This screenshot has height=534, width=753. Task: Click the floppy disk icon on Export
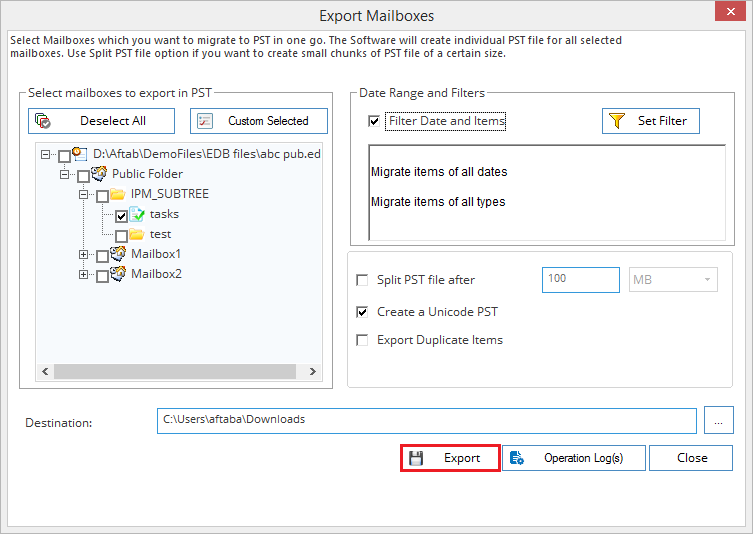click(416, 458)
